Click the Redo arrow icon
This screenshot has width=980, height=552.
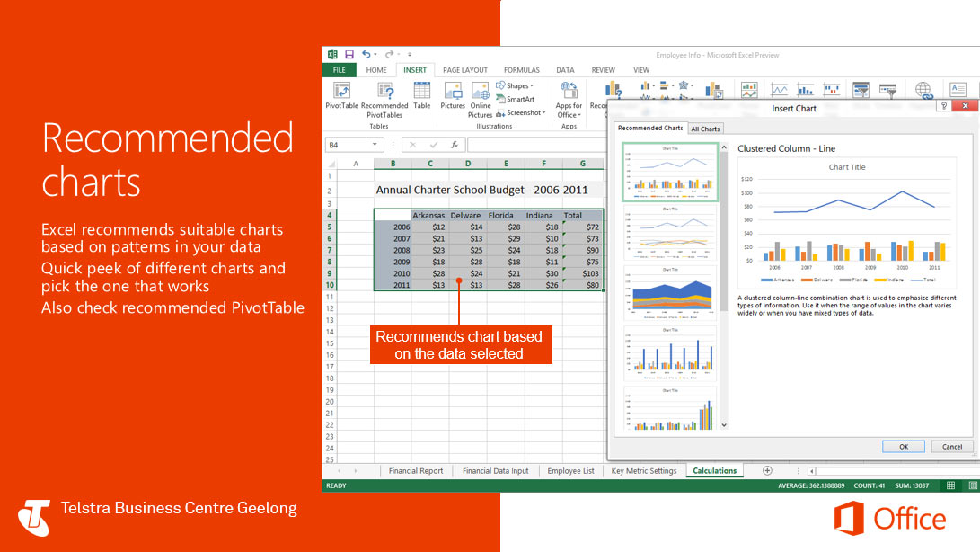(x=389, y=55)
